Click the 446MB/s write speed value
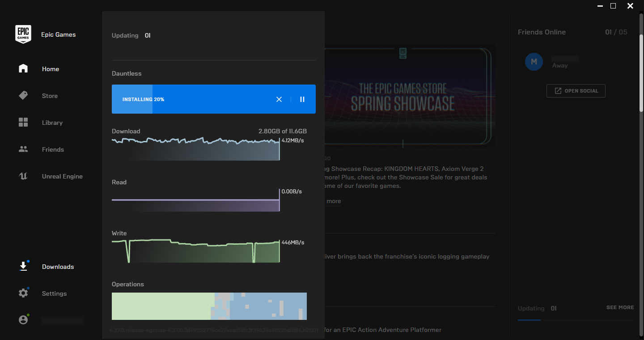Viewport: 644px width, 340px height. click(x=293, y=242)
